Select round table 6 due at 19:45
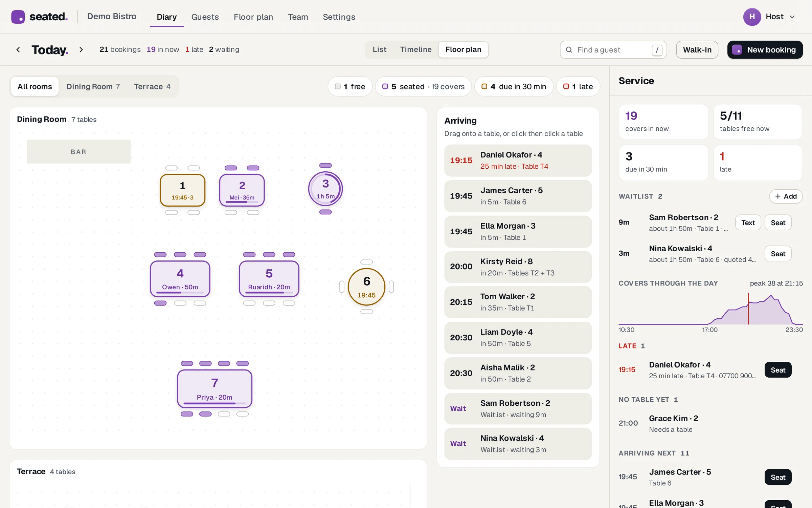Image resolution: width=812 pixels, height=508 pixels. 366,287
